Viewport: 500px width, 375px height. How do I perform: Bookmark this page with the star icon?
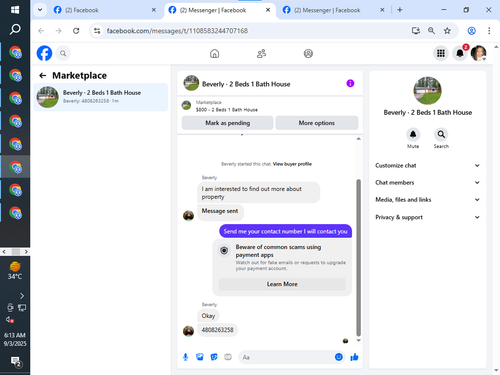[447, 31]
